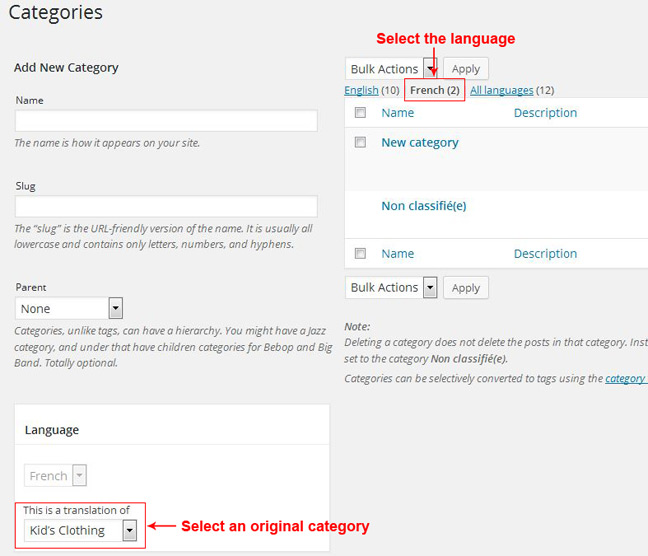Toggle the select-all checkbox in table footer
Viewport: 648px width, 556px height.
pyautogui.click(x=360, y=253)
